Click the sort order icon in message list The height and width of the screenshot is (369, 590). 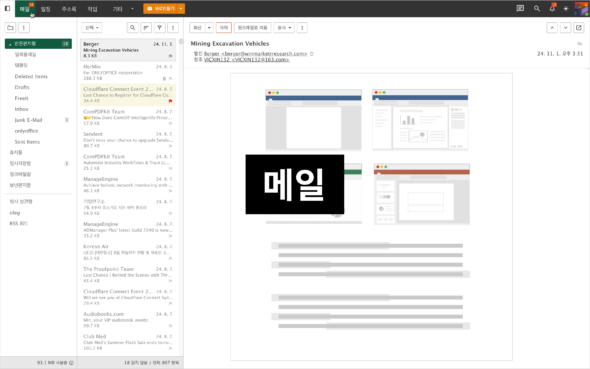point(146,27)
